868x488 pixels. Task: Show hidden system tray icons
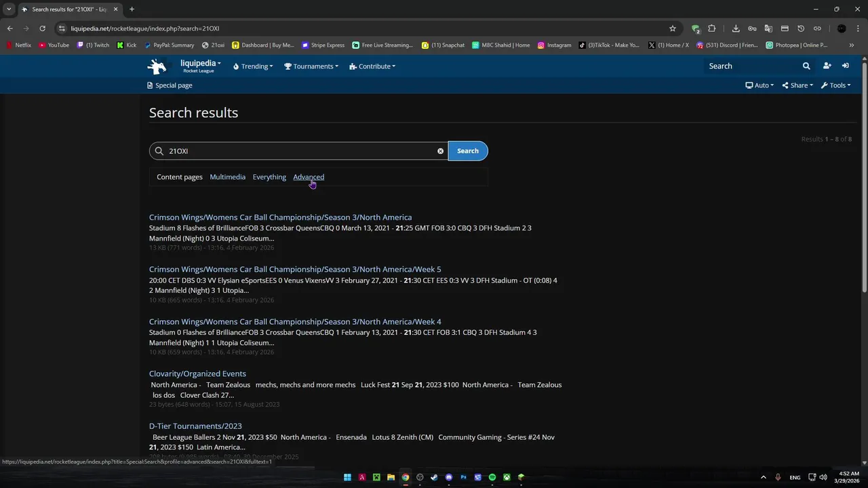click(763, 477)
